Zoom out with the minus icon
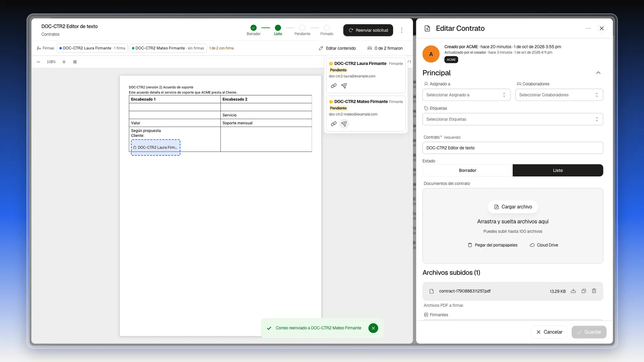 pos(38,62)
